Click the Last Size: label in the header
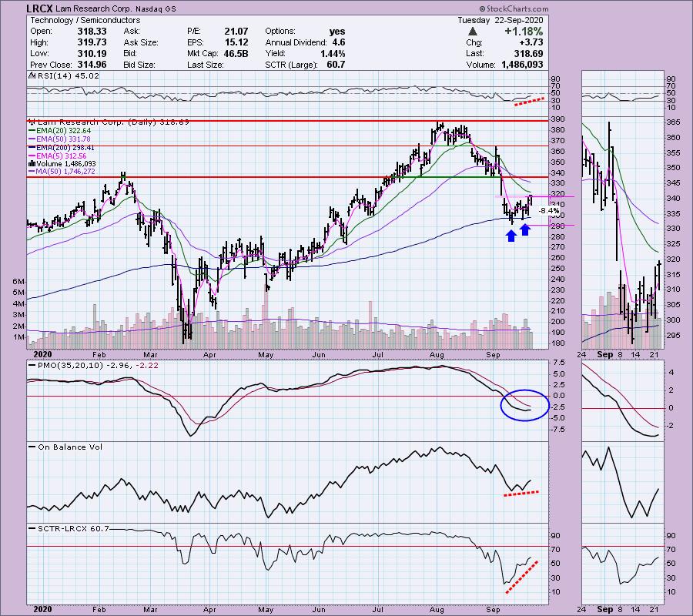This screenshot has width=693, height=616. click(x=205, y=65)
